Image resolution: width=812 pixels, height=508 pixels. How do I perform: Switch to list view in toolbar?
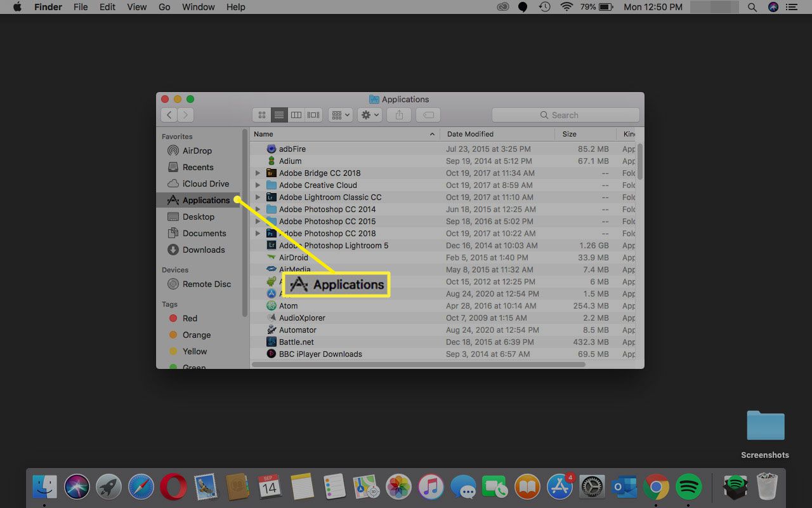tap(278, 115)
